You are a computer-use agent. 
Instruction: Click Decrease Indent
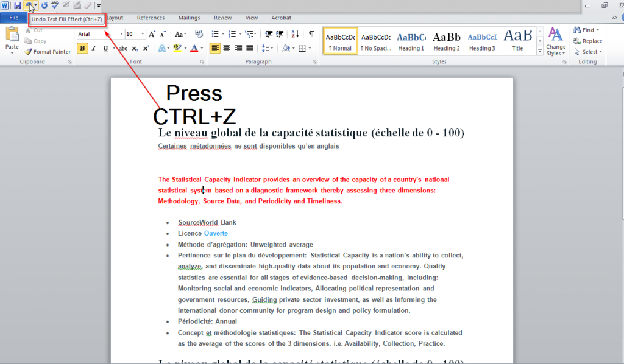(x=269, y=34)
